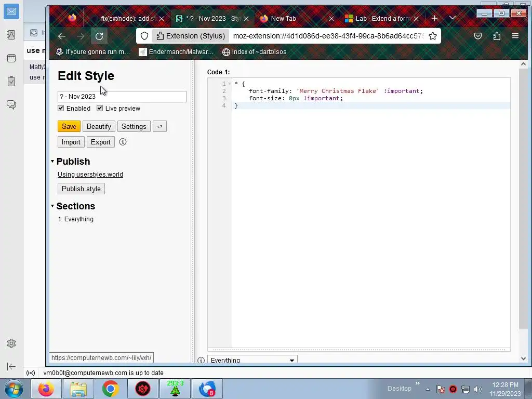Switch to the New Tab tab
This screenshot has height=399, width=532.
tap(283, 19)
